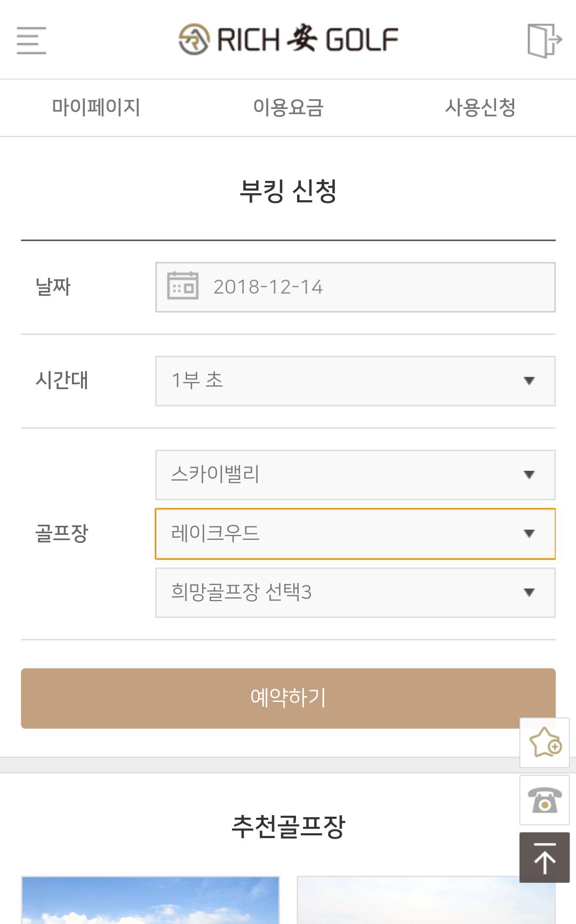Open the hamburger menu icon
This screenshot has width=576, height=924.
[x=31, y=40]
